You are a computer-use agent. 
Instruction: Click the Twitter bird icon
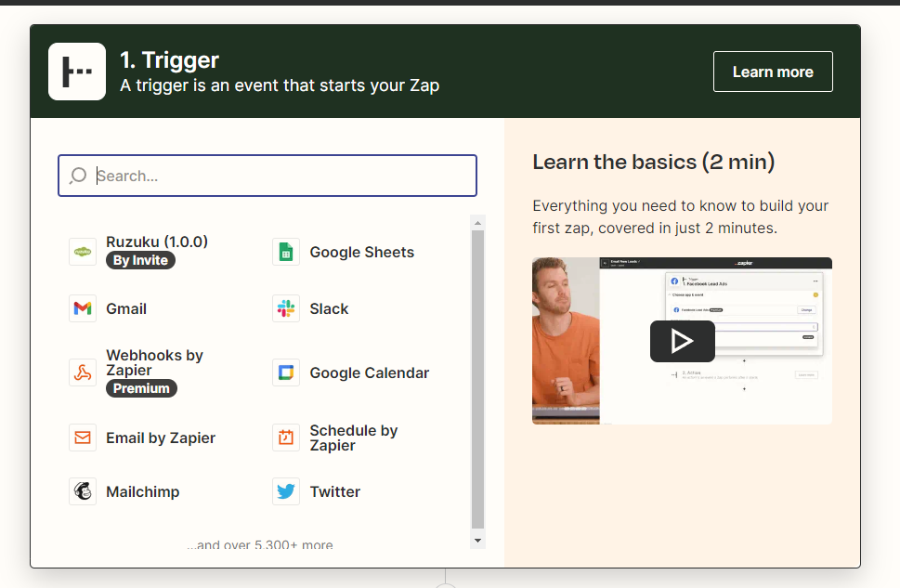point(286,491)
